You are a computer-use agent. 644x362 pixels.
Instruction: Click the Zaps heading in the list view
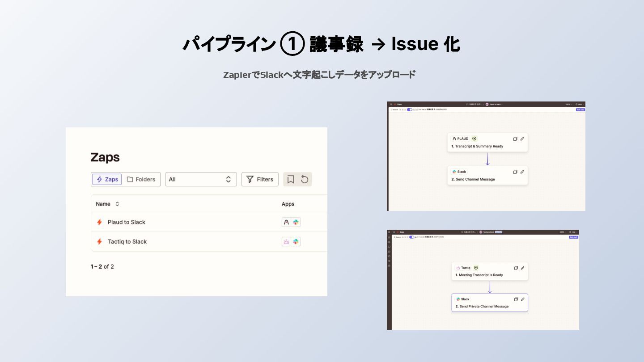(105, 157)
